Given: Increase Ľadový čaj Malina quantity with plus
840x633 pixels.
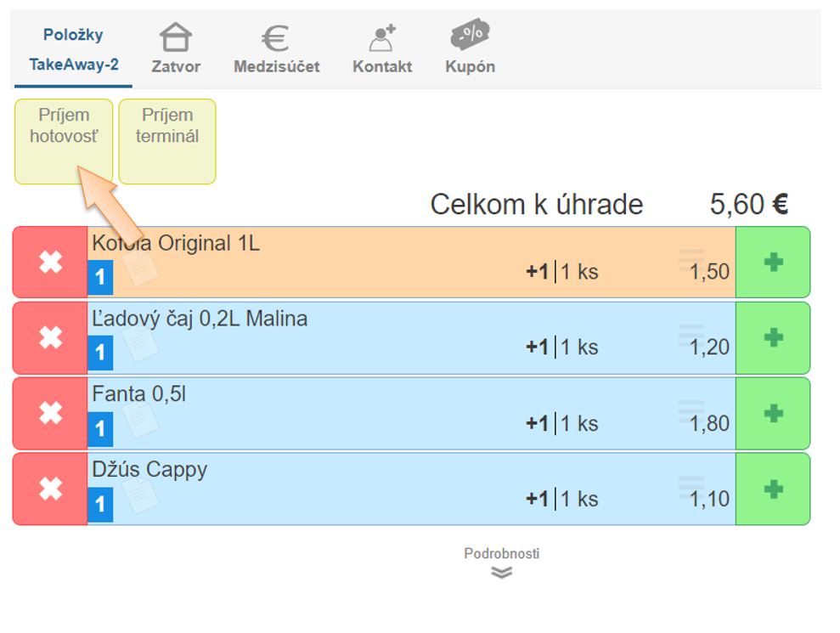Looking at the screenshot, I should click(x=772, y=338).
